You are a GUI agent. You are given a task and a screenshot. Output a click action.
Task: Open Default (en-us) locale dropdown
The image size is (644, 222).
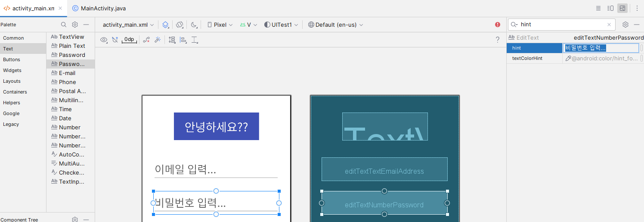click(336, 25)
